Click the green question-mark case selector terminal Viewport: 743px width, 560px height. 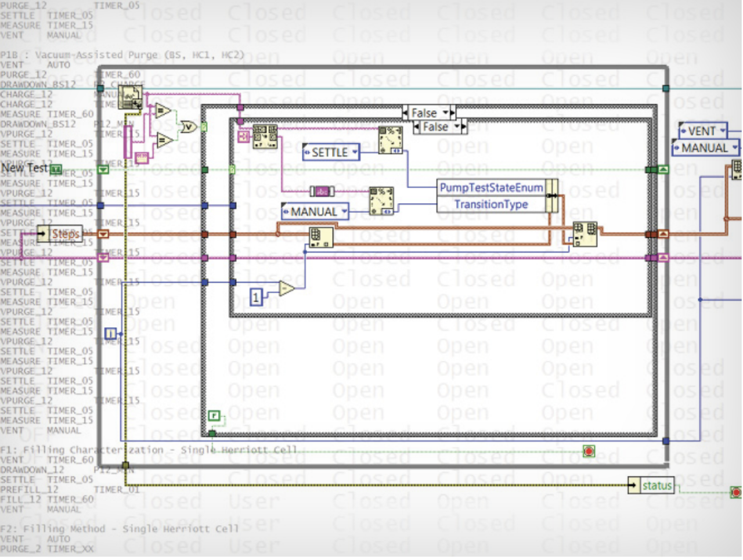204,127
